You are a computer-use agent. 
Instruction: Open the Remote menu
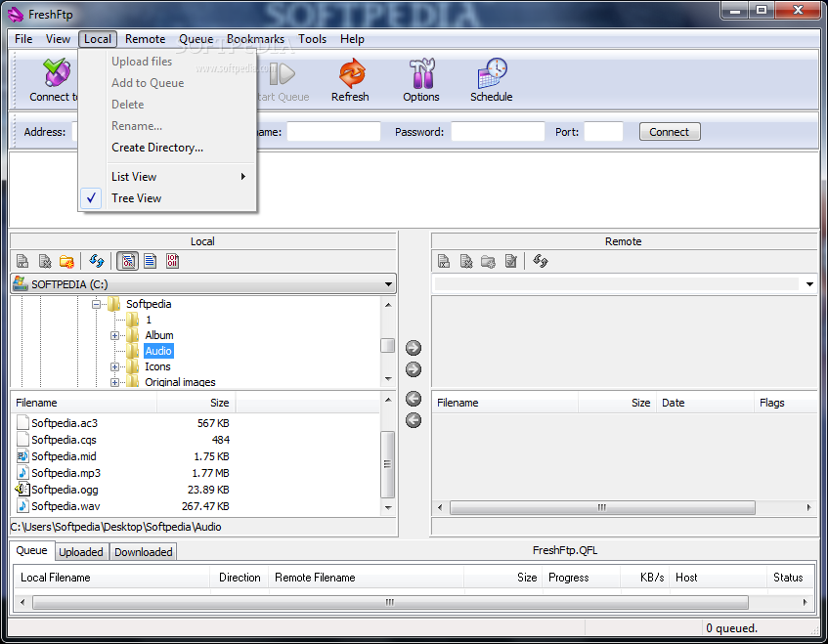(x=146, y=39)
